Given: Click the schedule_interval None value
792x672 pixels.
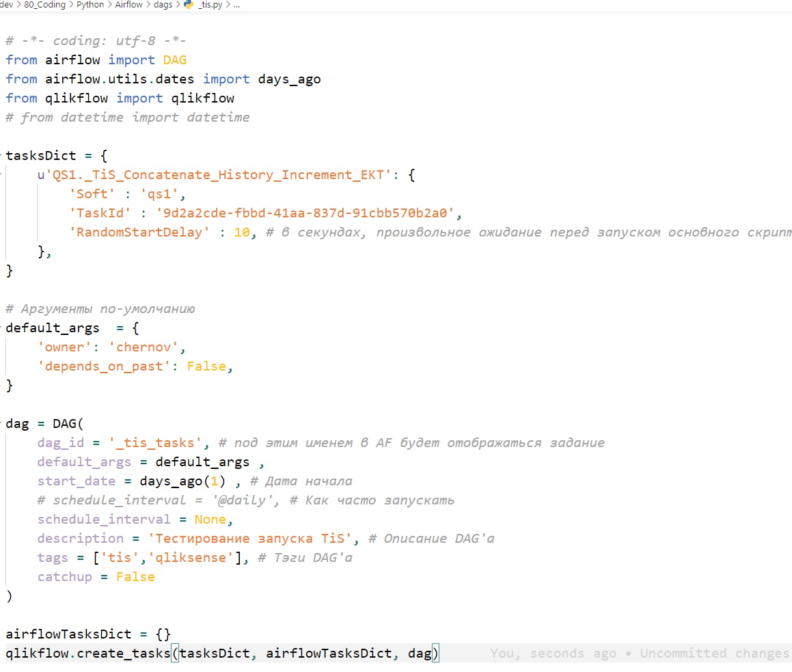Looking at the screenshot, I should click(210, 520).
